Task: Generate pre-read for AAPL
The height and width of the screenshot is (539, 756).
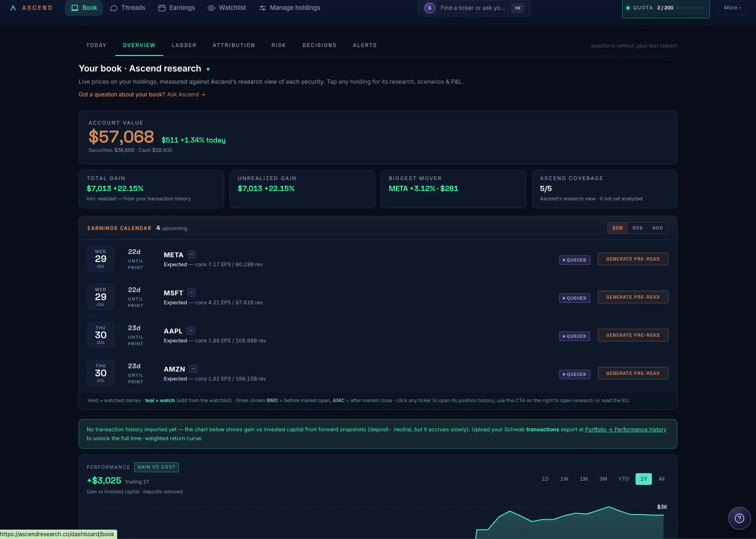Action: pos(633,335)
